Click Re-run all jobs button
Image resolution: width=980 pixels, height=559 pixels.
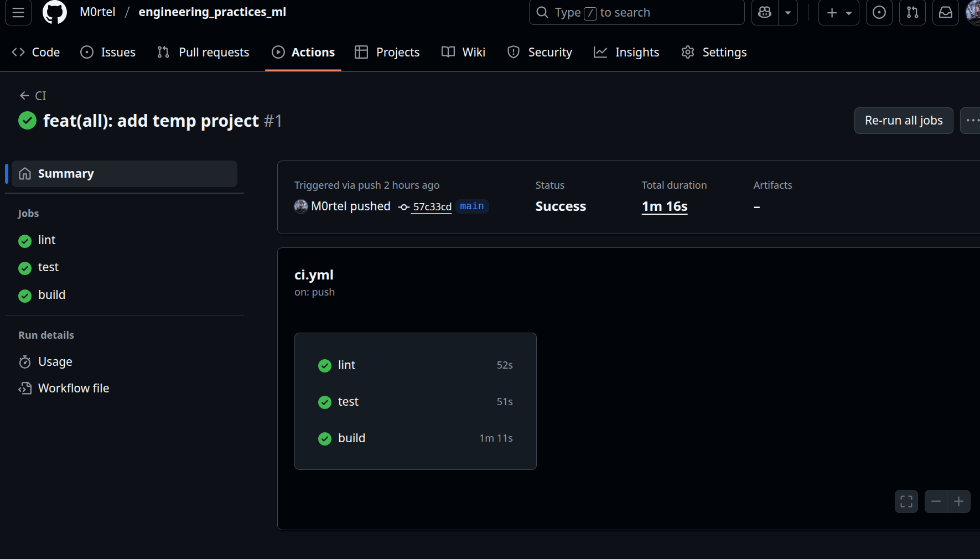click(903, 121)
